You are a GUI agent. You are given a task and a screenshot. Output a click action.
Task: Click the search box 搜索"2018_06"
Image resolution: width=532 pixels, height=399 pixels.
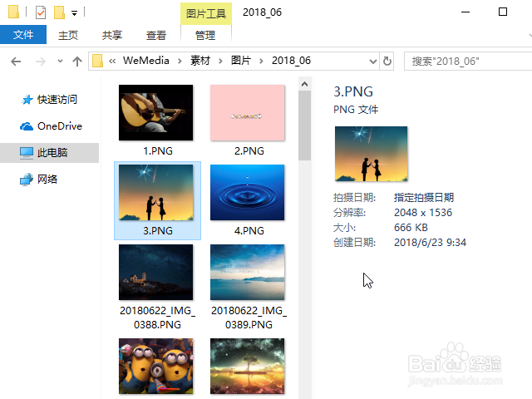coord(468,62)
